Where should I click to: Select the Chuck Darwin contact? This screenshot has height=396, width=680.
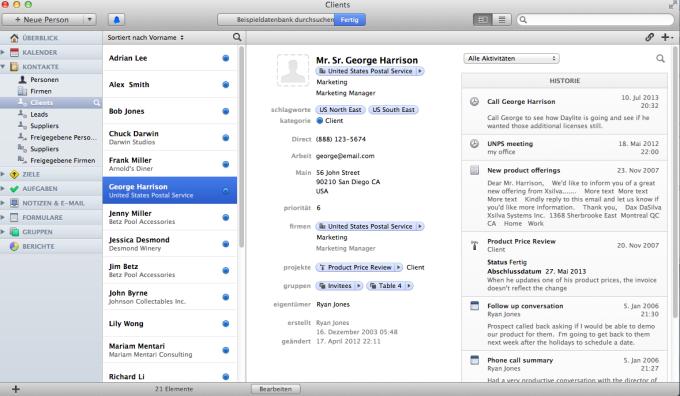pos(170,137)
